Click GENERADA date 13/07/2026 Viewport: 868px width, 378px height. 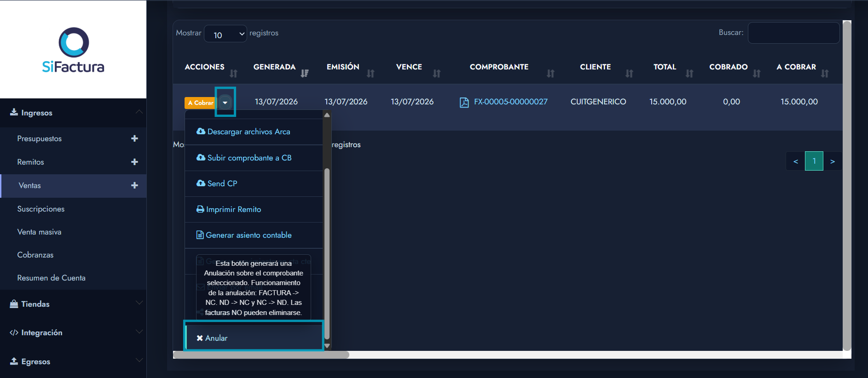tap(276, 102)
